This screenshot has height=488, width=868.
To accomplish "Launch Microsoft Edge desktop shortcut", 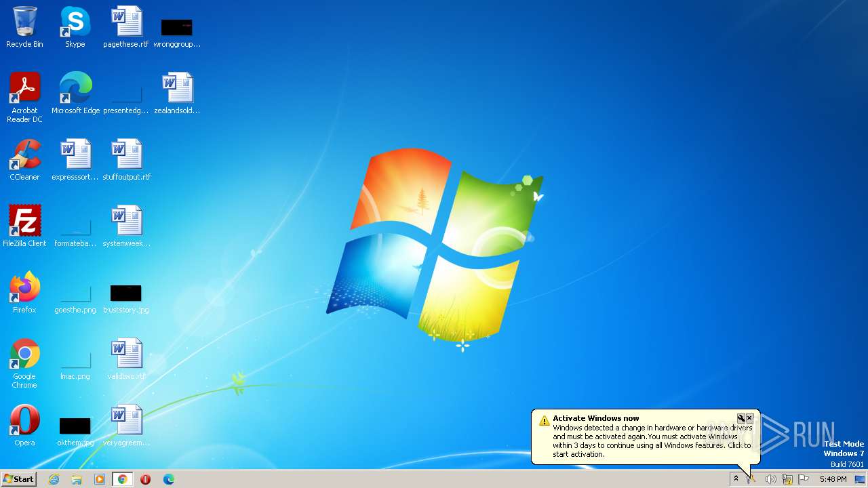I will pyautogui.click(x=75, y=94).
